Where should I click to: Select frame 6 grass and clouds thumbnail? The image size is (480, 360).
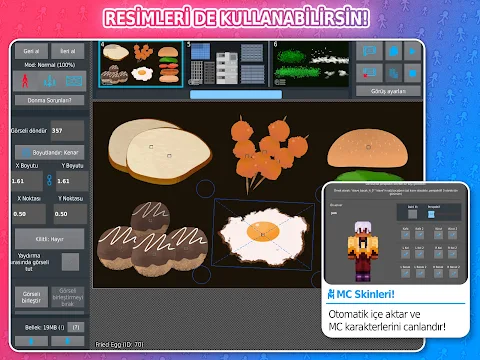pyautogui.click(x=311, y=64)
